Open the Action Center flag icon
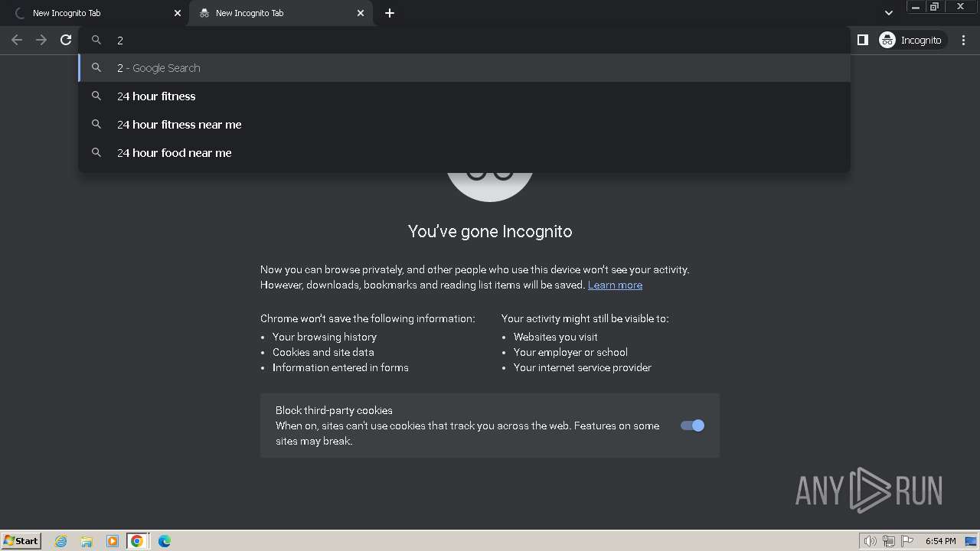This screenshot has width=980, height=551. [x=907, y=541]
